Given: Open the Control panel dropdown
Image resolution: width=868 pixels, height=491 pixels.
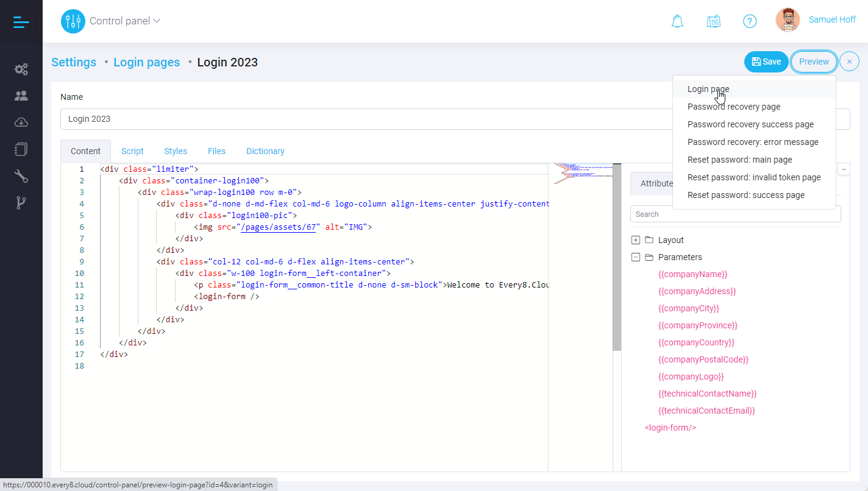Looking at the screenshot, I should pos(125,21).
